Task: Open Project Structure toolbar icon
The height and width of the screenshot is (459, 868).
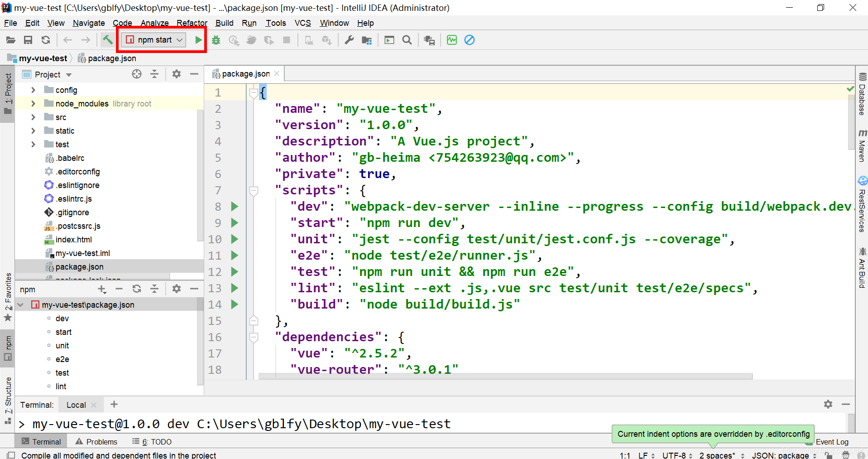Action: (x=367, y=40)
